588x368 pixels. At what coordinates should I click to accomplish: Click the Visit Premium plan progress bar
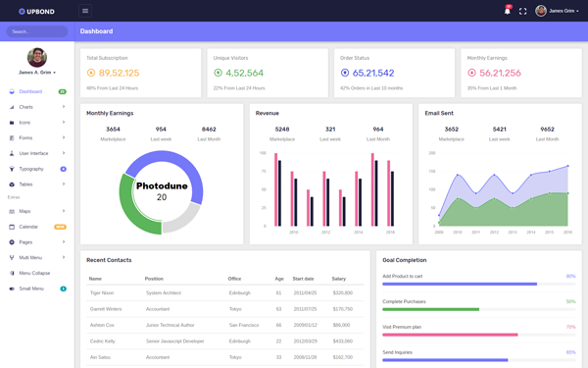479,335
